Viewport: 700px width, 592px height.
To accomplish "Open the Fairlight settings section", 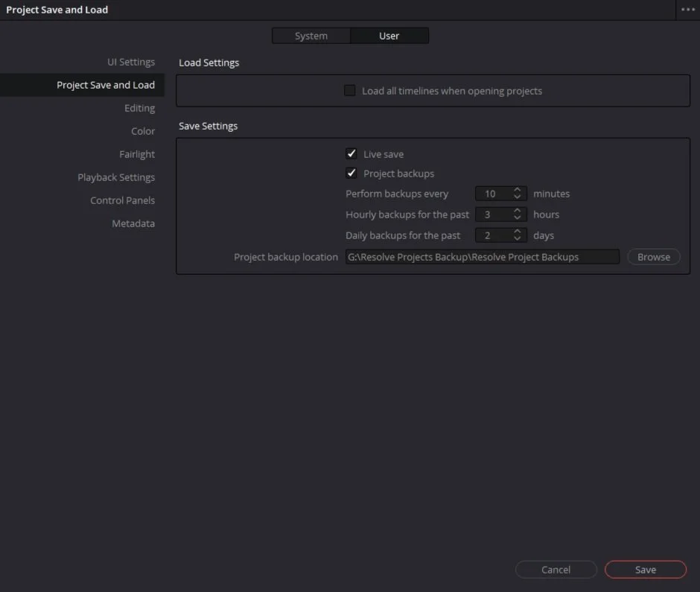I will tap(137, 154).
